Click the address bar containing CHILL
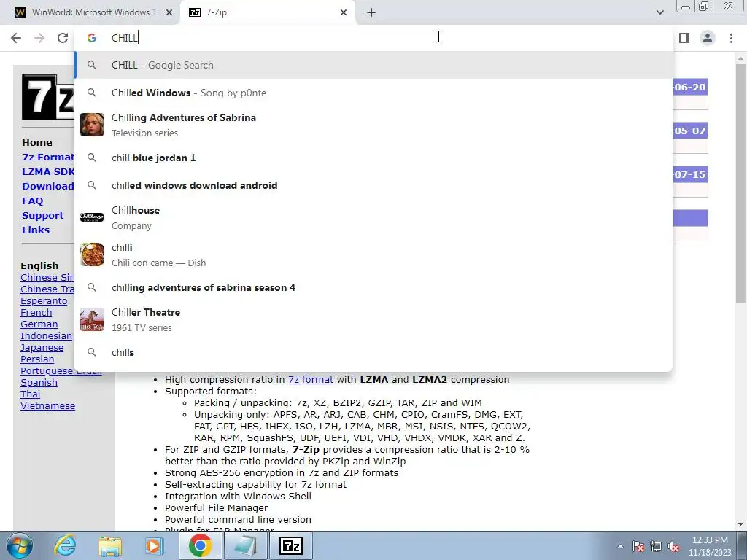Viewport: 747px width, 560px height. pos(373,38)
